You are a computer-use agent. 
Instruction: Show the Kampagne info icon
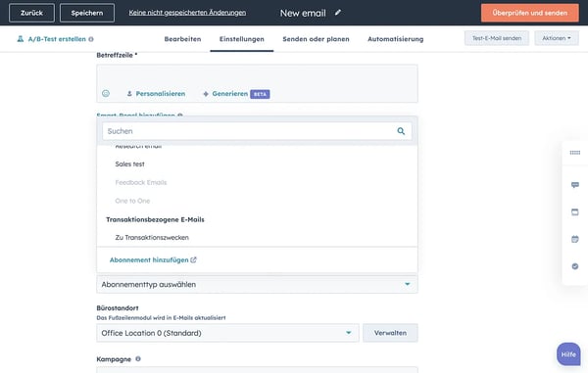pyautogui.click(x=138, y=358)
